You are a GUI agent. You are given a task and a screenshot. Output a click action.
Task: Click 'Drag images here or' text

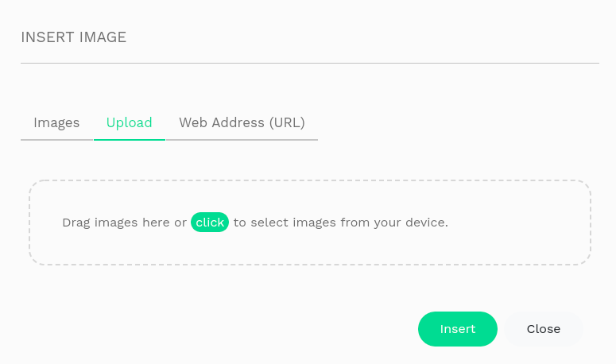coord(124,223)
